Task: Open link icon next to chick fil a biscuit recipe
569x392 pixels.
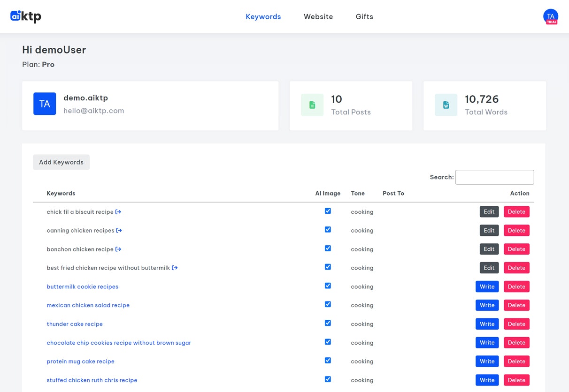Action: (x=118, y=212)
